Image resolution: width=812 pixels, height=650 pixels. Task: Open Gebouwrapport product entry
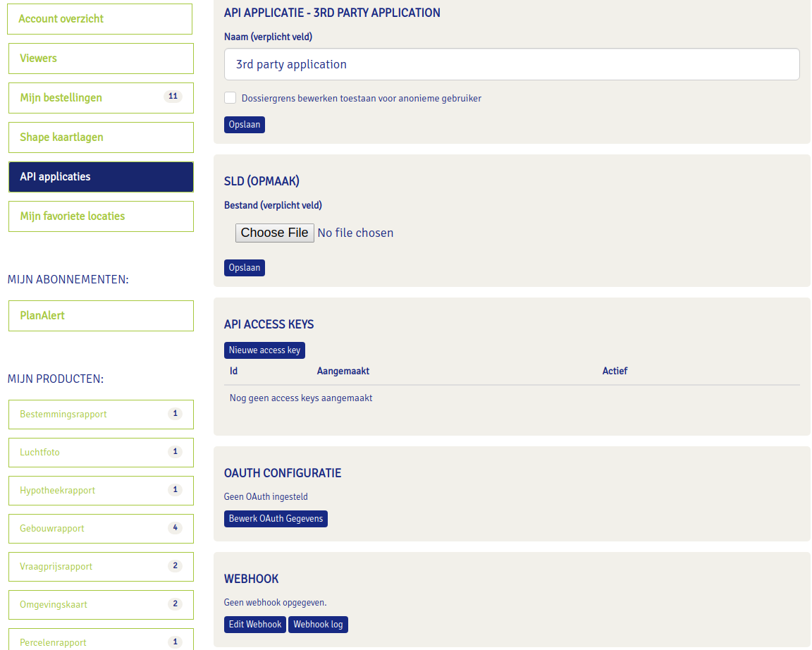(x=100, y=529)
